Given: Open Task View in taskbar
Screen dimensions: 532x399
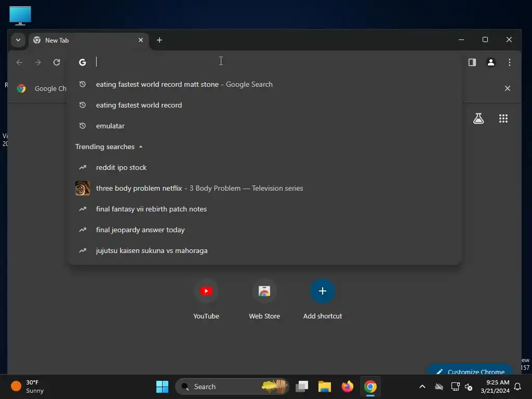Looking at the screenshot, I should (x=302, y=387).
